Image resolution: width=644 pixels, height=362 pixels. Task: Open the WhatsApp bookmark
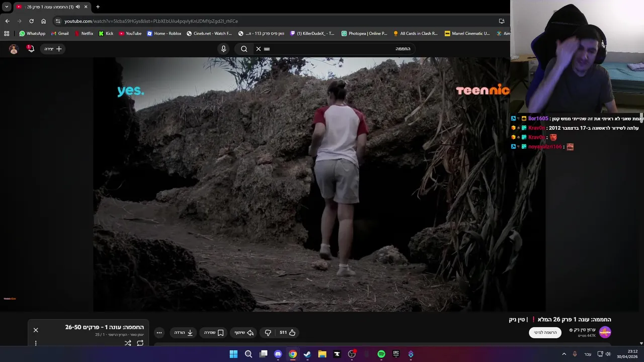click(x=32, y=34)
